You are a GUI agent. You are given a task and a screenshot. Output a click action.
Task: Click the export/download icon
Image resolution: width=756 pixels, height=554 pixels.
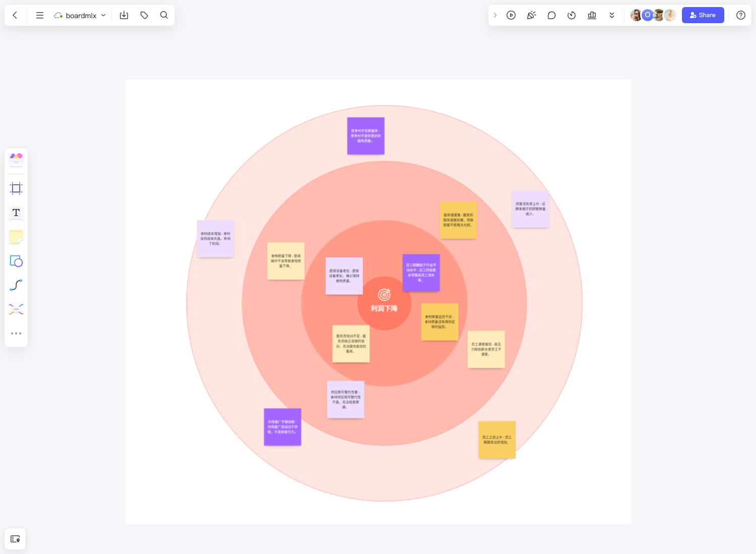(124, 15)
